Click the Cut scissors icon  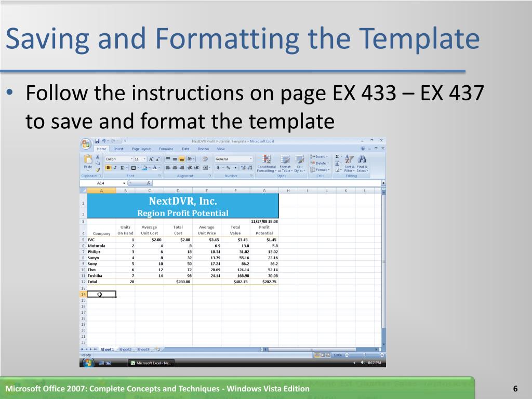point(98,157)
